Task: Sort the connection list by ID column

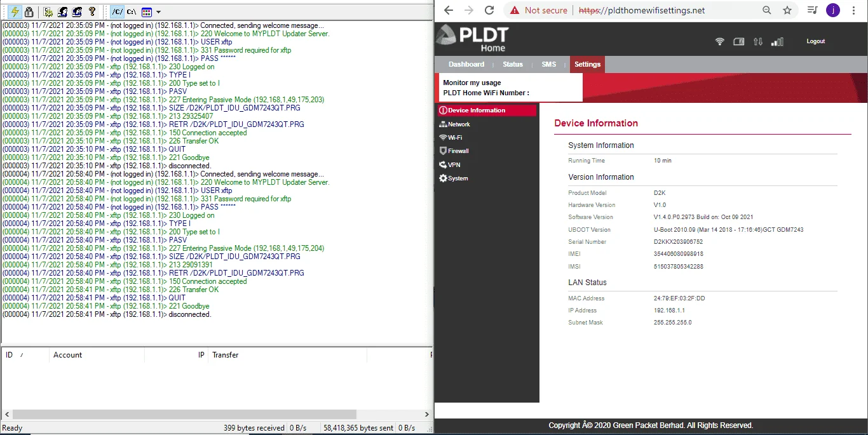Action: 25,355
